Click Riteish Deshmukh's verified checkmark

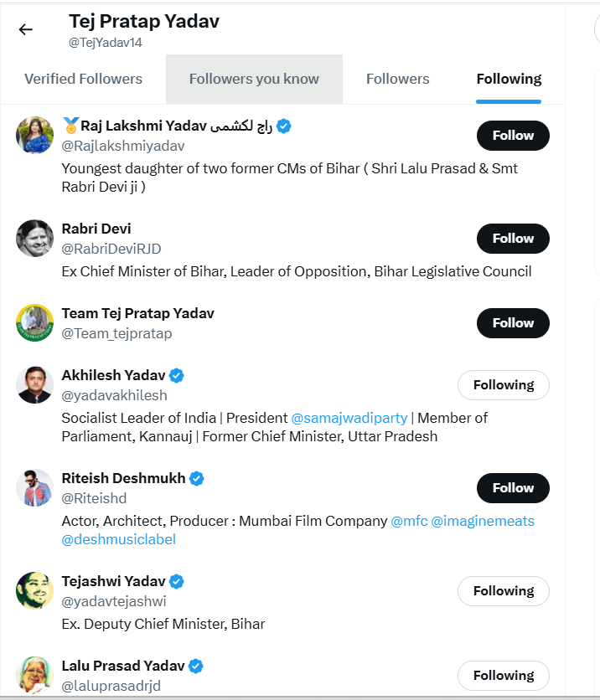(197, 479)
